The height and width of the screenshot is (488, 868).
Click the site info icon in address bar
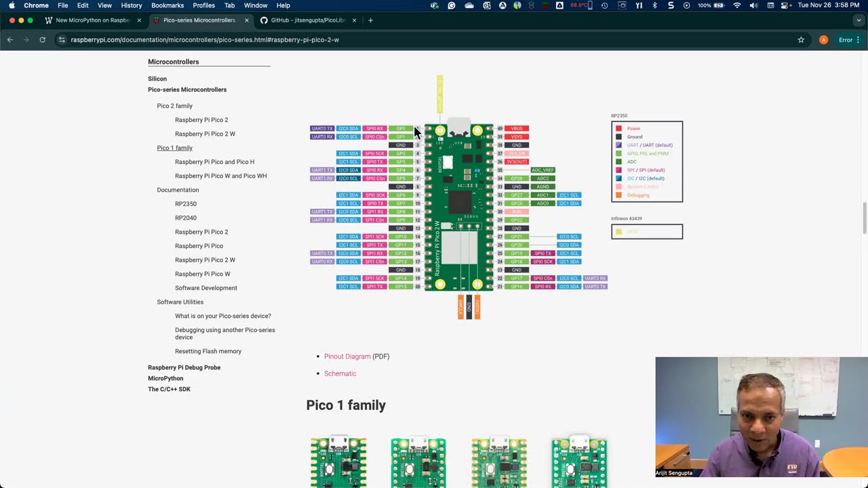click(62, 40)
